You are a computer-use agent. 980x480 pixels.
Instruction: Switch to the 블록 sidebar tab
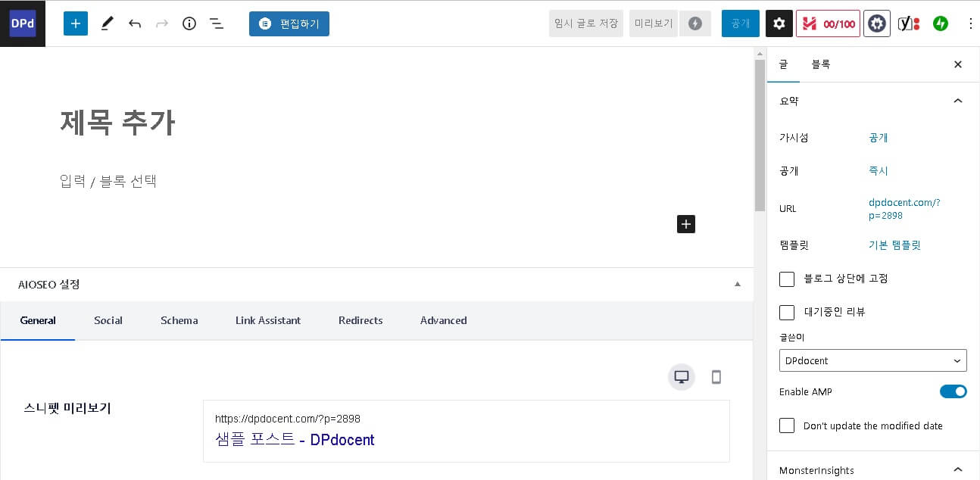click(x=821, y=64)
